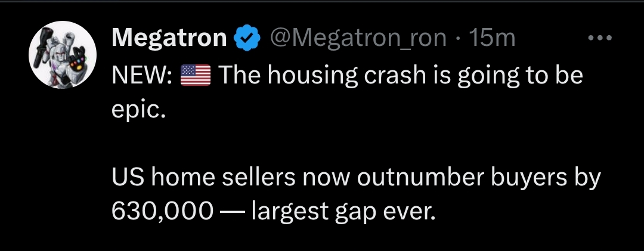Image resolution: width=644 pixels, height=251 pixels.
Task: Click the word NEW: in the tweet
Action: [x=142, y=76]
